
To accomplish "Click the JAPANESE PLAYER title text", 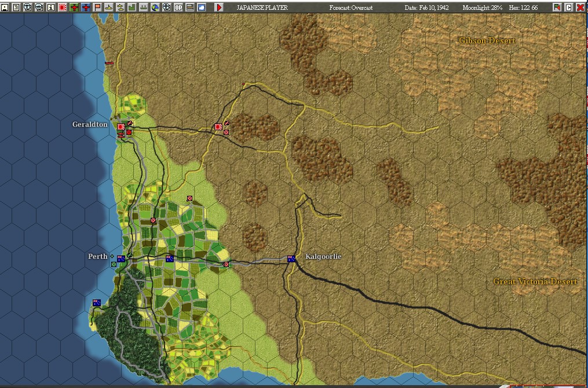I will [262, 8].
